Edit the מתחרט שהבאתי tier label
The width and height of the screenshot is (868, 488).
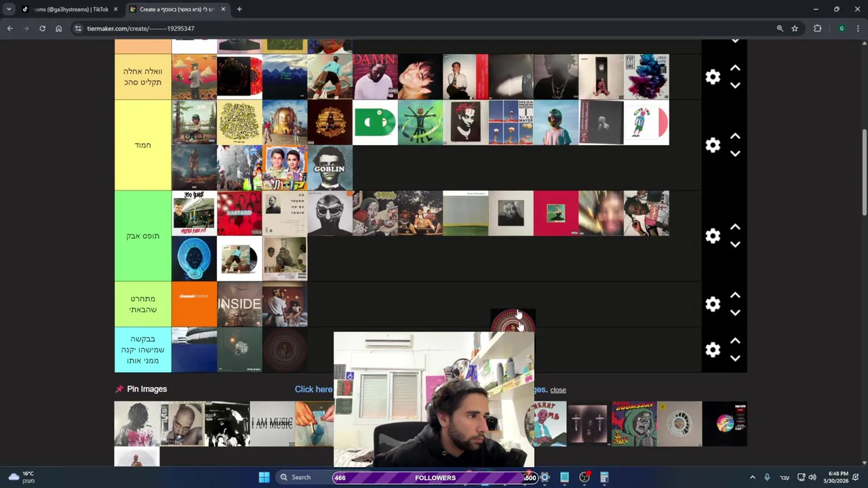point(142,304)
